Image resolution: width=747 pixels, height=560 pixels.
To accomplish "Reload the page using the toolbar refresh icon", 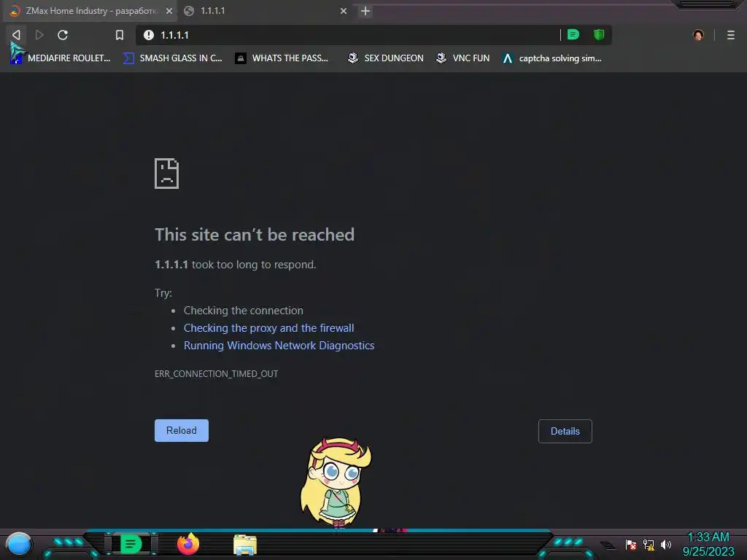I will tap(63, 35).
